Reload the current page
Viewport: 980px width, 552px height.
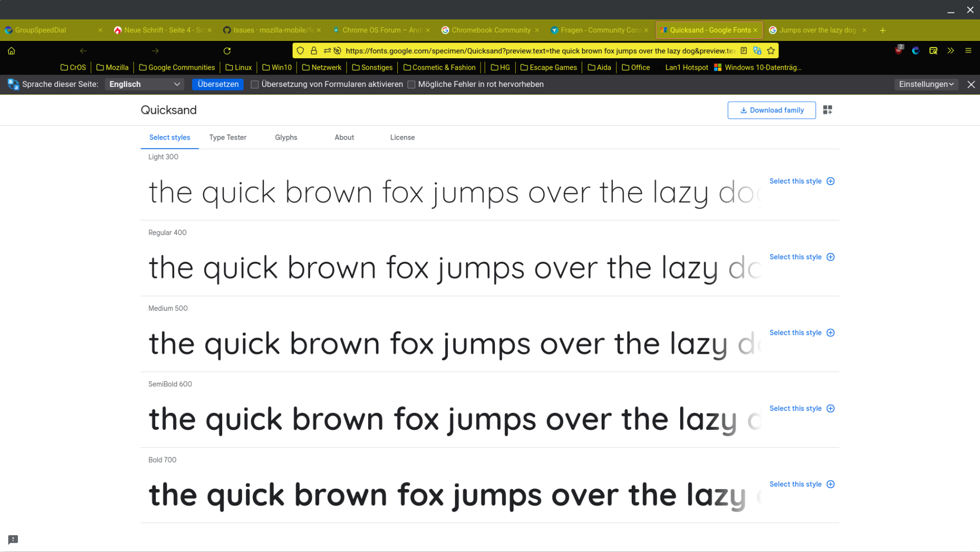(227, 51)
